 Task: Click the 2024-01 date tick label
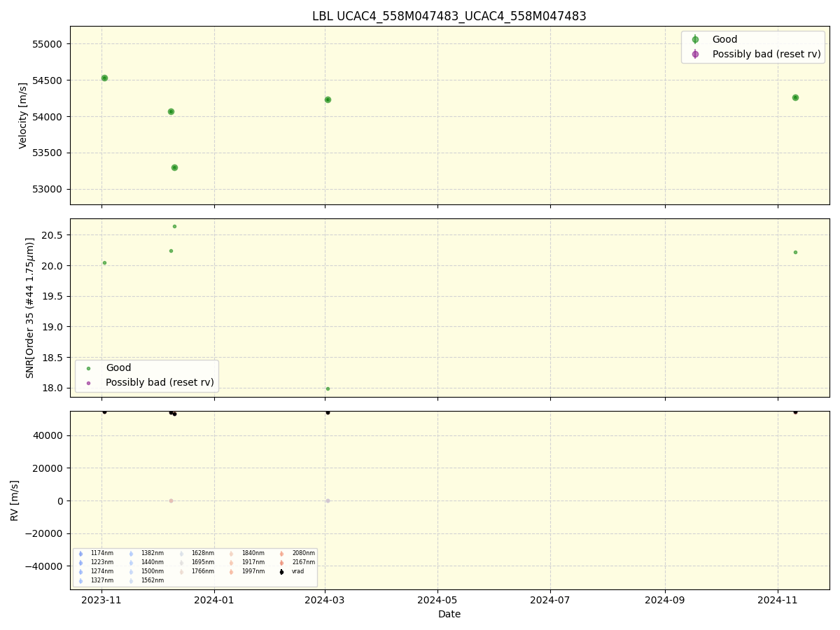click(x=214, y=598)
